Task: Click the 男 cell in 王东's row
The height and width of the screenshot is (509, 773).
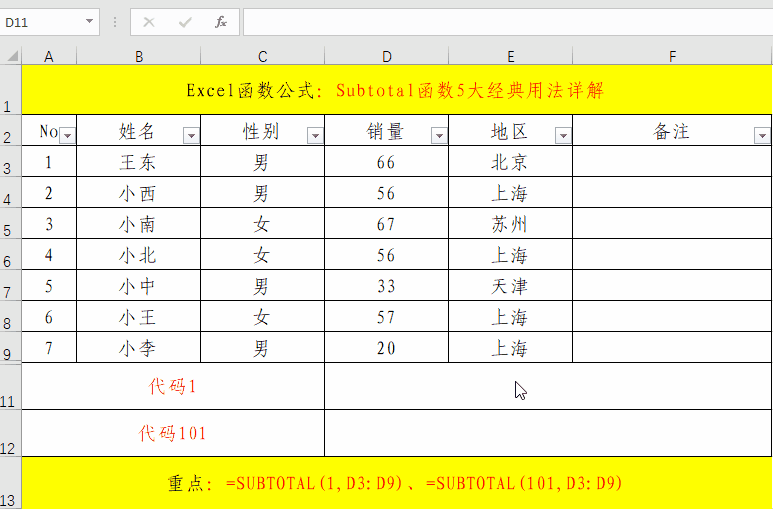Action: click(262, 161)
